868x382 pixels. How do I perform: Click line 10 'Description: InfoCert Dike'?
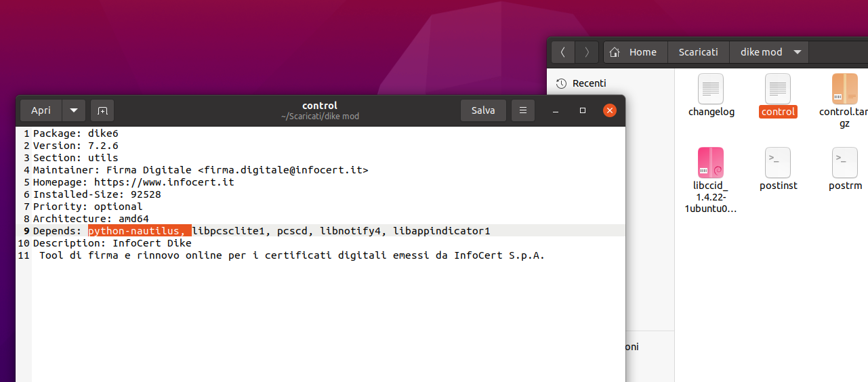point(112,243)
